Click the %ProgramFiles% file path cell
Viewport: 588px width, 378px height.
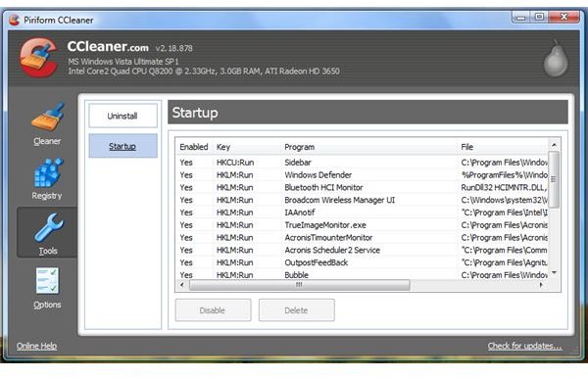tap(504, 175)
